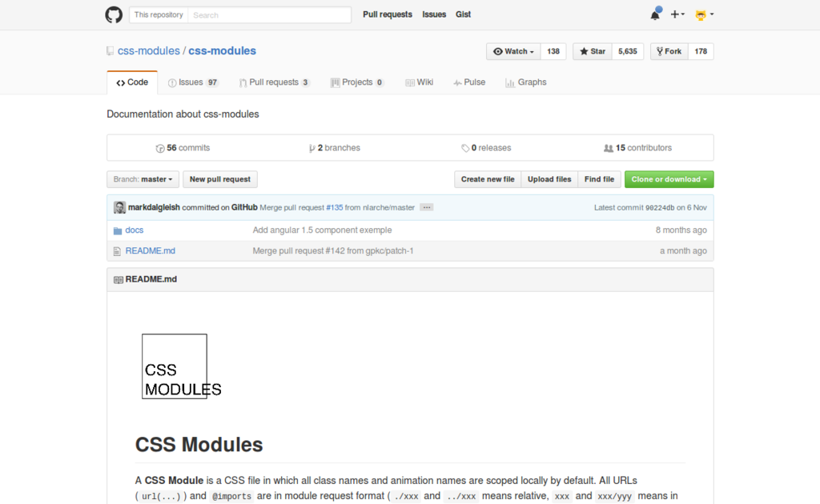This screenshot has width=820, height=504.
Task: View 56 commits
Action: (183, 148)
